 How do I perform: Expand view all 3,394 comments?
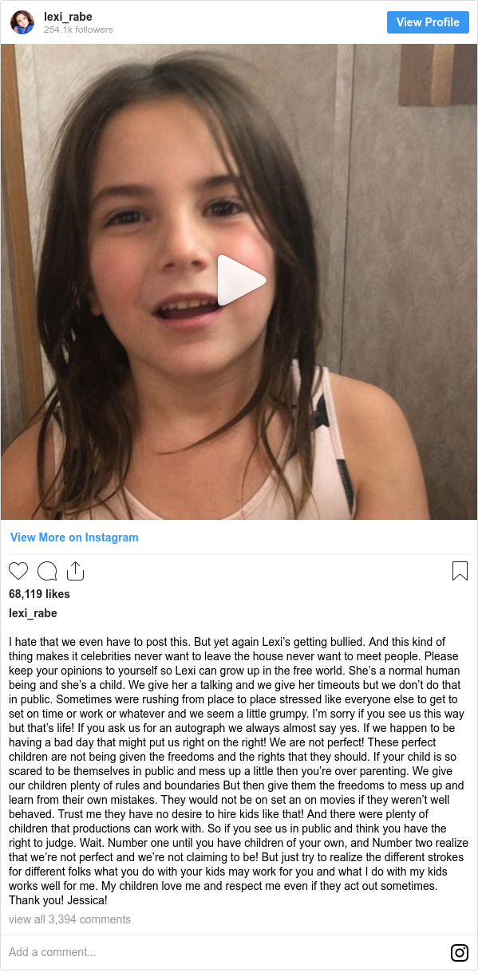(x=69, y=919)
